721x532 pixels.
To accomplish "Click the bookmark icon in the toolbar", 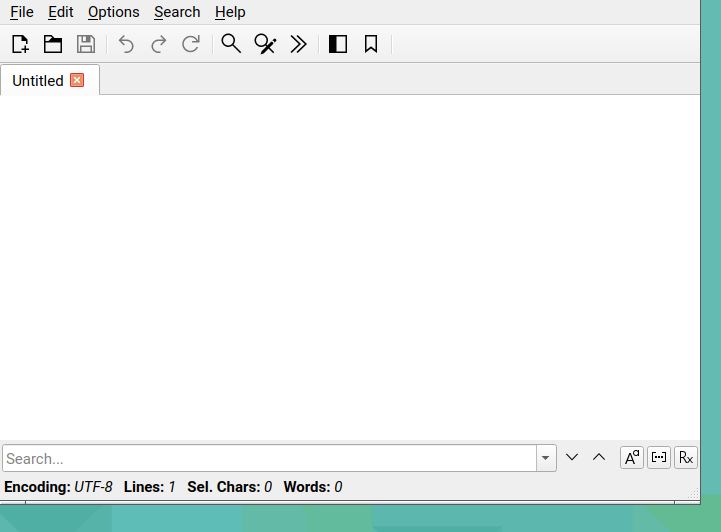I will [x=371, y=44].
